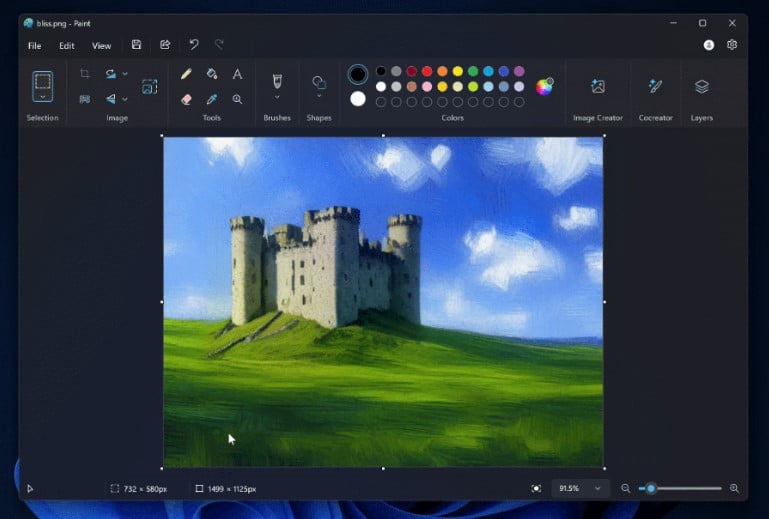Pick the pink color swatch
The image size is (769, 519).
[427, 87]
